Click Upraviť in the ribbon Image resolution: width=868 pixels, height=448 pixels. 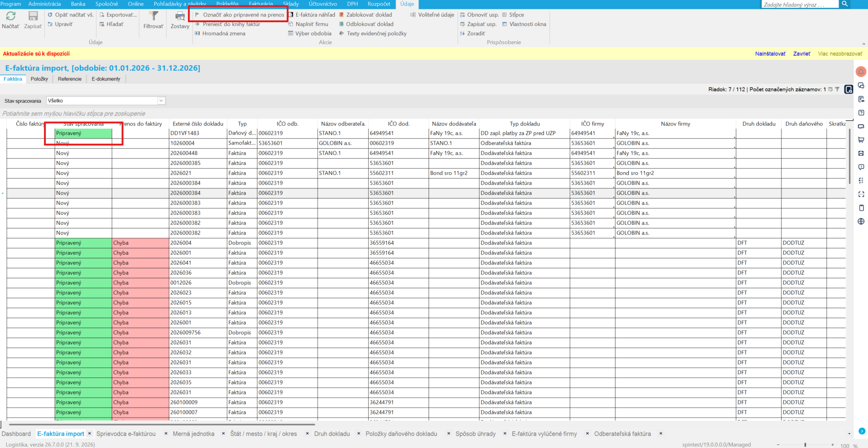click(60, 24)
